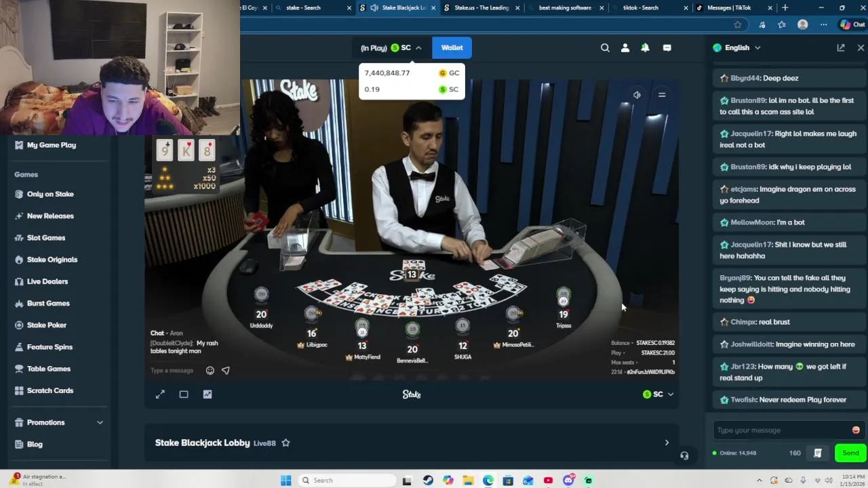Open the Windows Start menu
Viewport: 868px width, 488px height.
pos(285,481)
